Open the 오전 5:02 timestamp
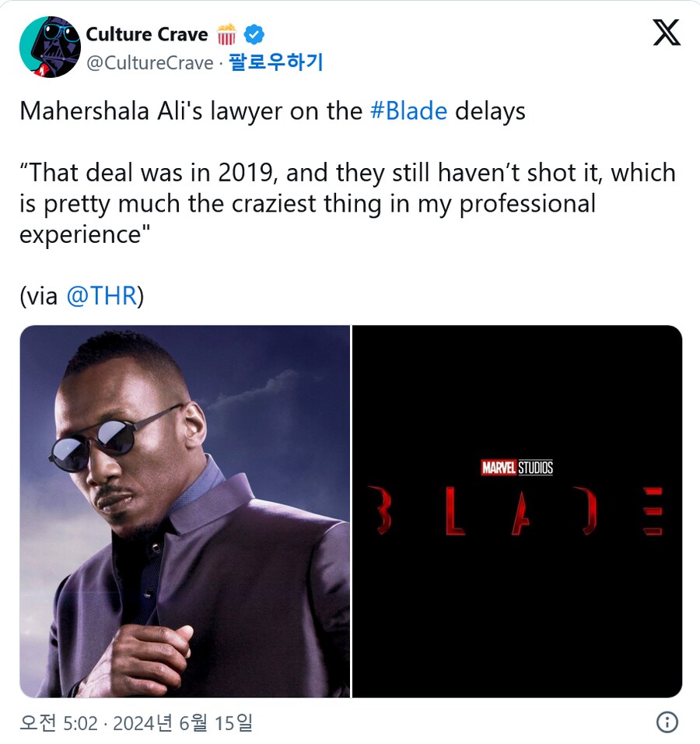Image resolution: width=700 pixels, height=744 pixels. point(58,723)
